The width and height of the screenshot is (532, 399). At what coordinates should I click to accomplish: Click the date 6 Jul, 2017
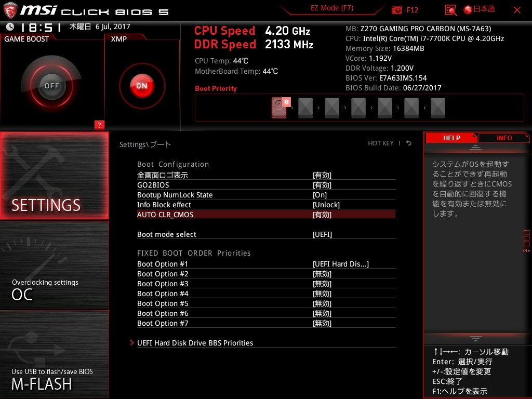pos(113,26)
